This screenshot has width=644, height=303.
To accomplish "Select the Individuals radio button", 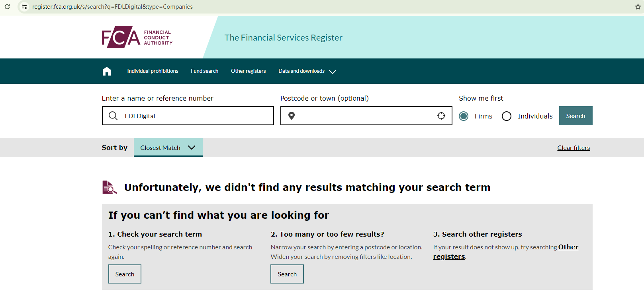I will 507,116.
